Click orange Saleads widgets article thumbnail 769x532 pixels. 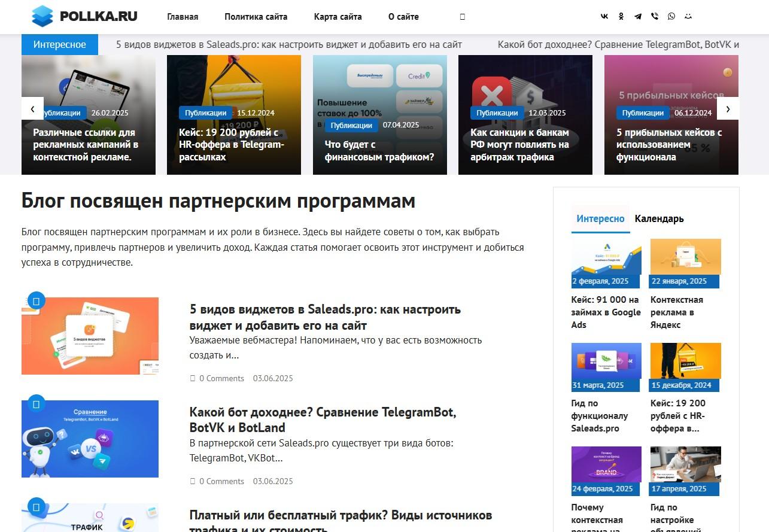coord(90,336)
